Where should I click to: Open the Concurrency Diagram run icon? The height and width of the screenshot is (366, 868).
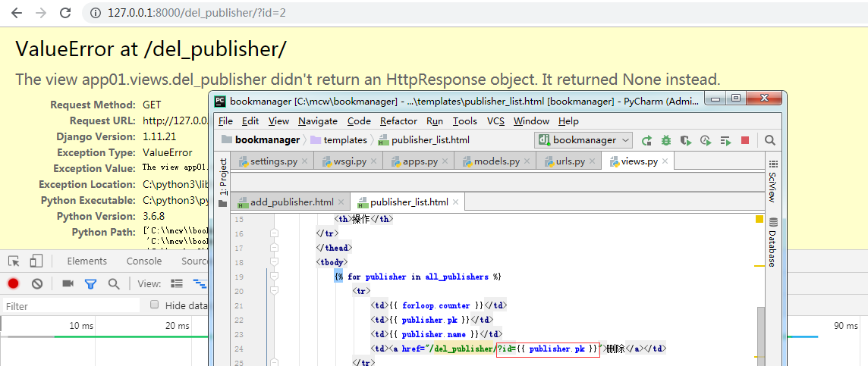pos(725,140)
